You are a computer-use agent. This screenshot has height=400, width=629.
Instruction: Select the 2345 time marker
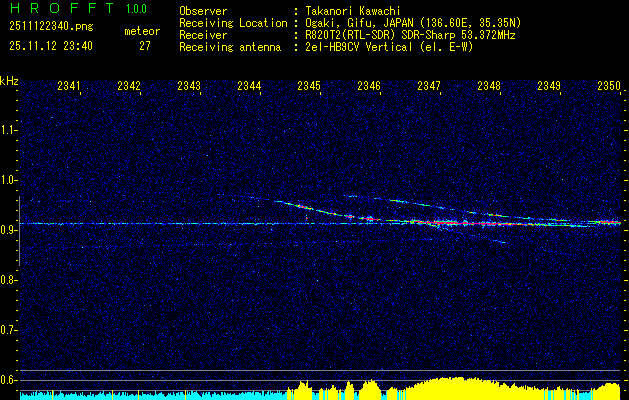[309, 87]
